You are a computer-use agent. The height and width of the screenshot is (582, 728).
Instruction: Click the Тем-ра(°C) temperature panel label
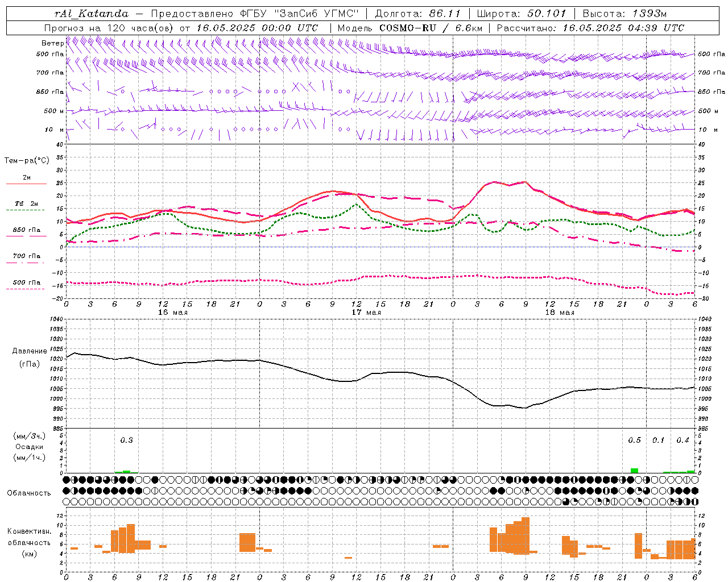27,161
